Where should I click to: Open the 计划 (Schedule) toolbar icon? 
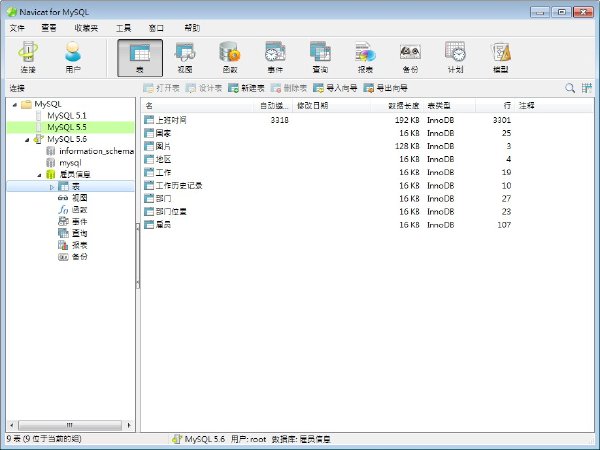455,57
